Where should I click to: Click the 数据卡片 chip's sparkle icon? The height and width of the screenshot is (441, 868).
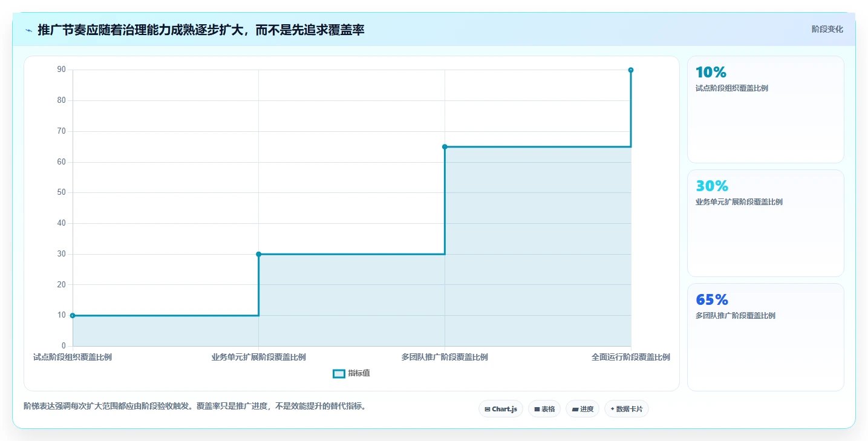click(x=612, y=409)
